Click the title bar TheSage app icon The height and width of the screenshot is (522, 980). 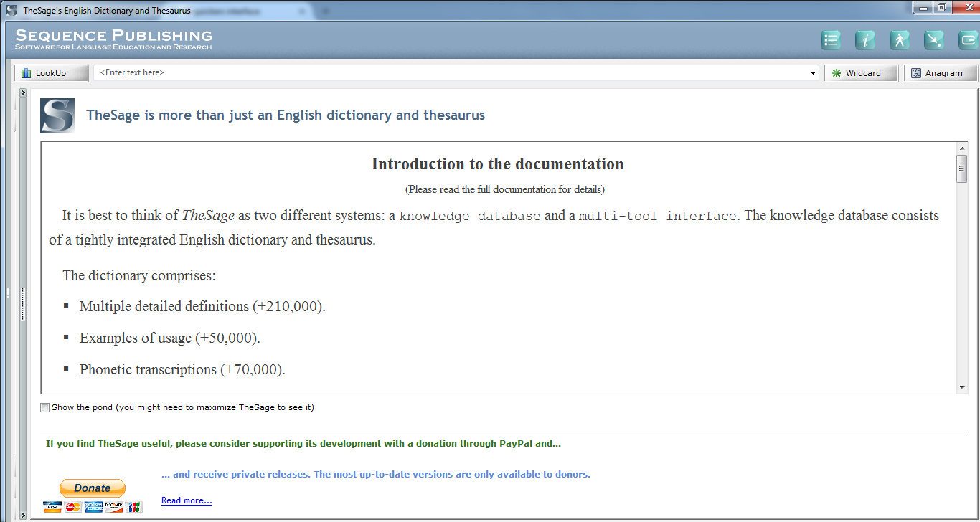click(x=11, y=11)
